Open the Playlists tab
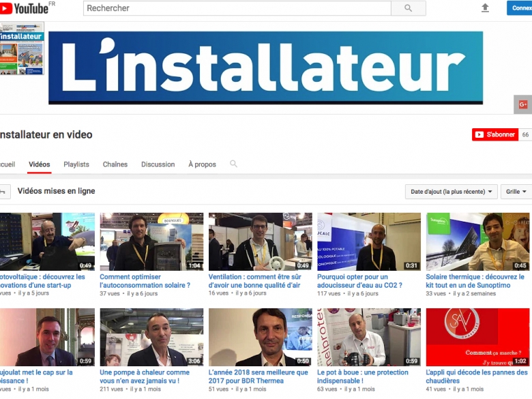The height and width of the screenshot is (399, 532). (76, 164)
